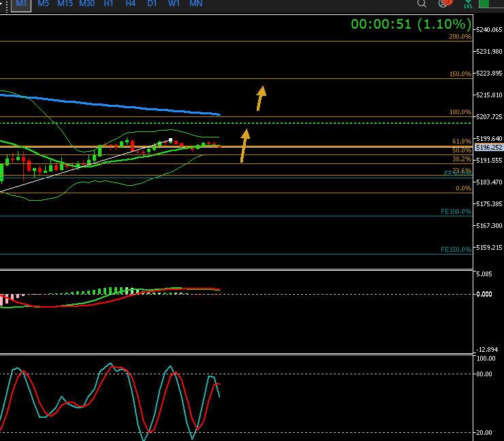
Task: Change to the H1 timeframe
Action: coord(108,4)
